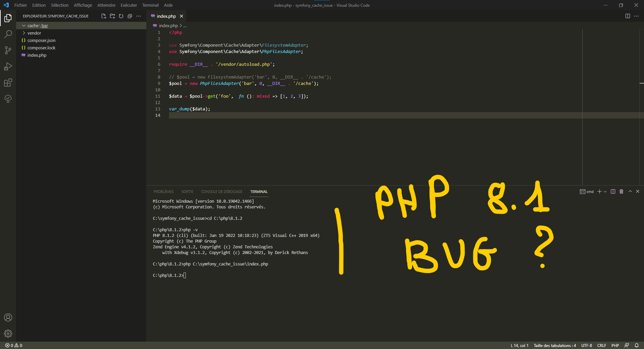Click the require vendor/autoload.php line
Screen dimensions: 644x349
[222, 64]
